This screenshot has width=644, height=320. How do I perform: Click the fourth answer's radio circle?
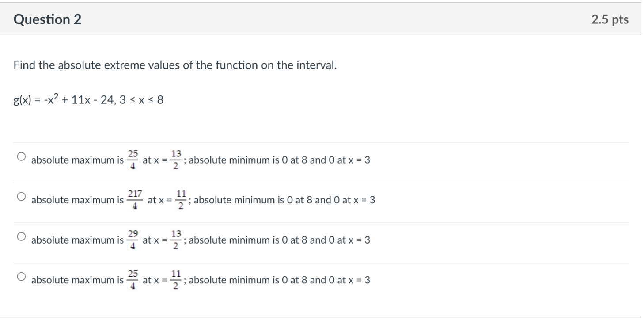coord(21,276)
